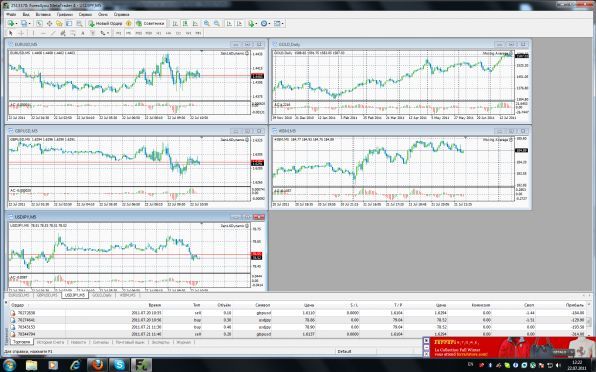This screenshot has width=596, height=372.
Task: Zoom in on chart with magnifier plus icon
Action: click(x=206, y=24)
